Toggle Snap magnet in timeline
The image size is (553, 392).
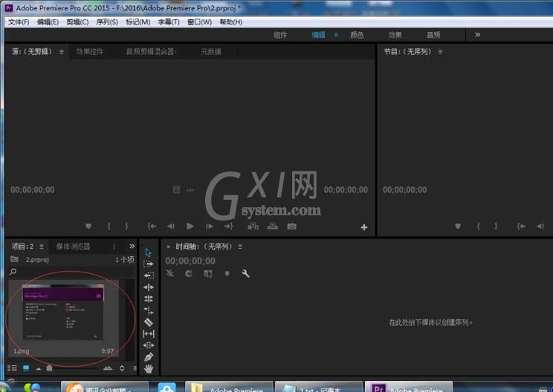189,274
